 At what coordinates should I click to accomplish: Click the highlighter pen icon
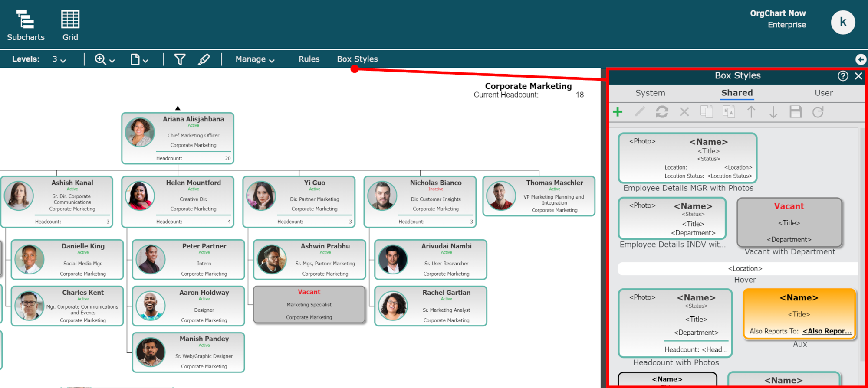[204, 59]
